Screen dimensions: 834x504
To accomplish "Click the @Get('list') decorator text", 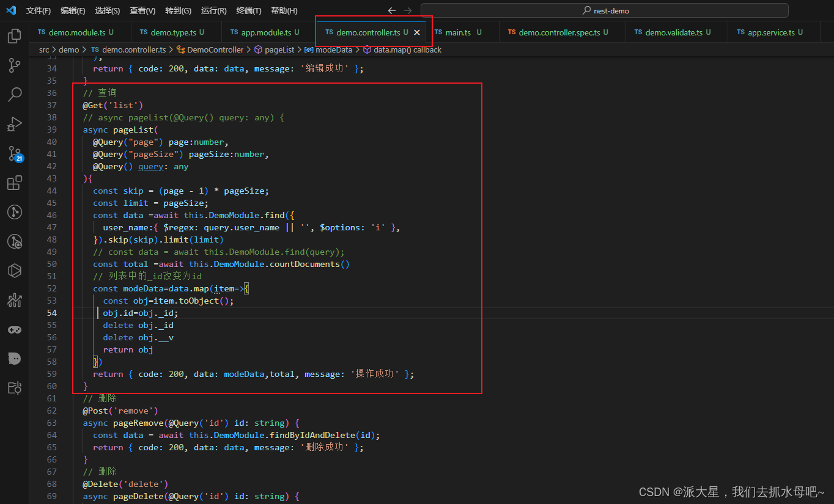I will point(113,105).
